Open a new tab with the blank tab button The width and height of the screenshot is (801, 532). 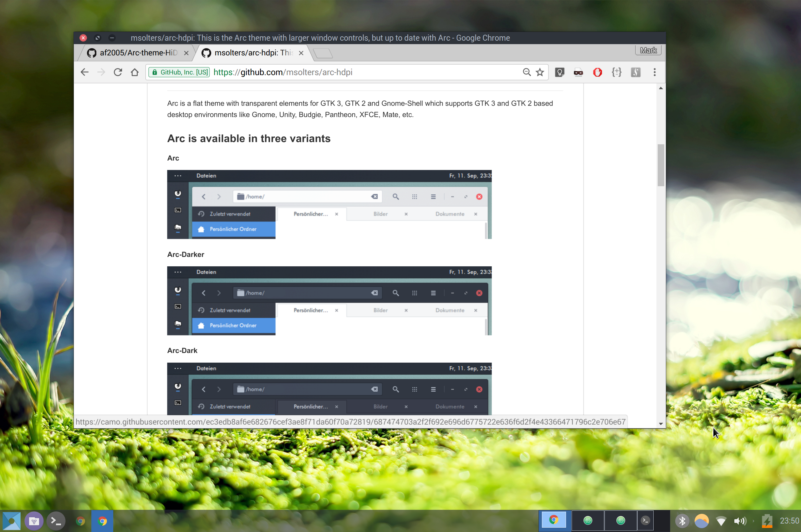323,53
